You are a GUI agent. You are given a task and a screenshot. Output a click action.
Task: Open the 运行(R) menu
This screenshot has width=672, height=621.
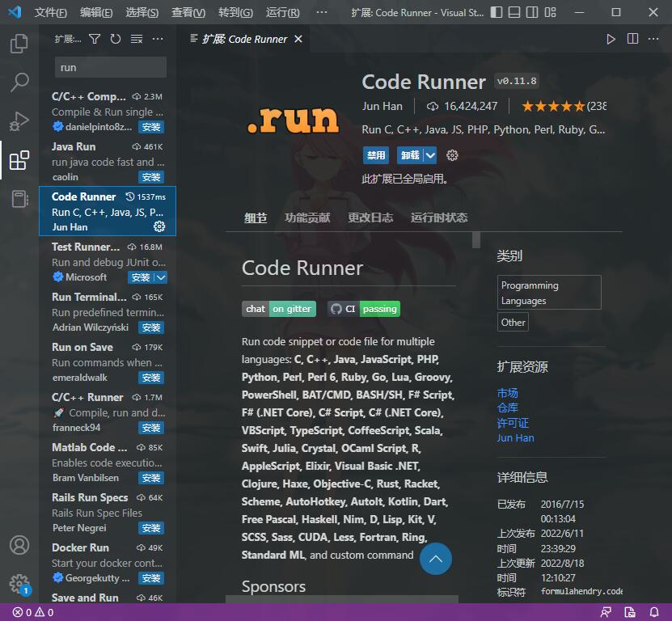(x=282, y=12)
